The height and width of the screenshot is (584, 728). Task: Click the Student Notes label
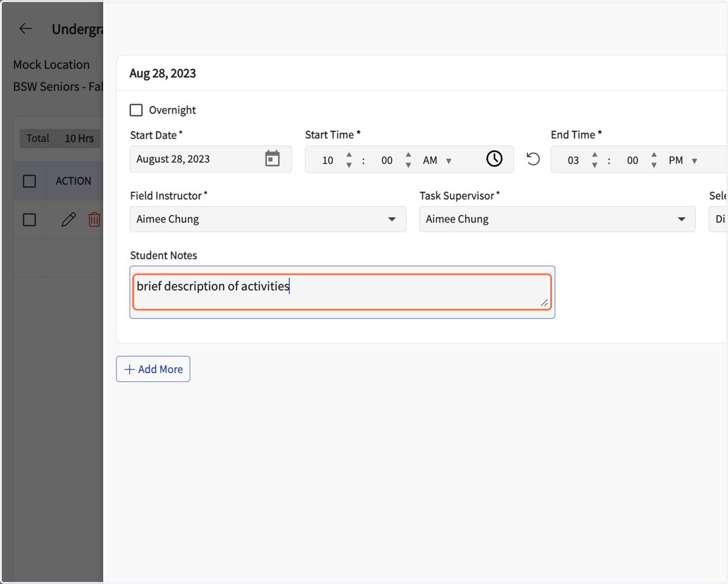pyautogui.click(x=164, y=255)
